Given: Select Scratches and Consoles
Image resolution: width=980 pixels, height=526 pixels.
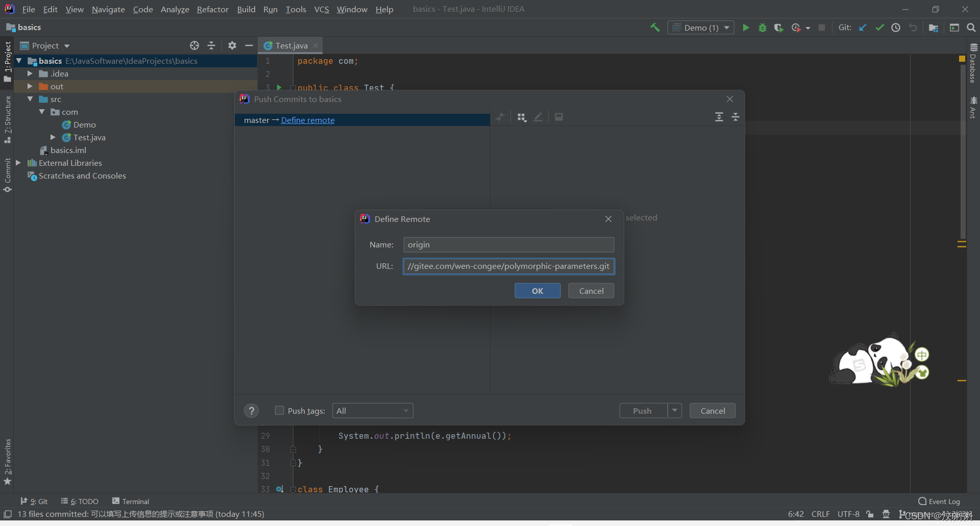Looking at the screenshot, I should 77,176.
